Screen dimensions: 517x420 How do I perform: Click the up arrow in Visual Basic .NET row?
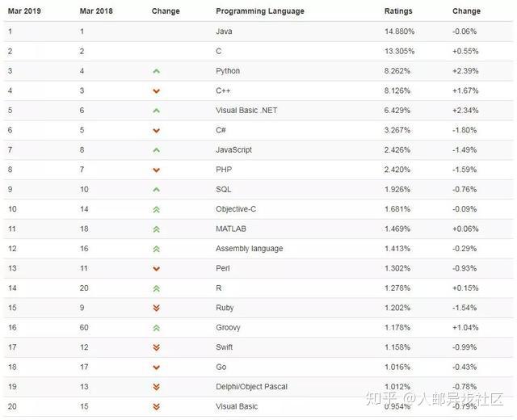pyautogui.click(x=156, y=111)
